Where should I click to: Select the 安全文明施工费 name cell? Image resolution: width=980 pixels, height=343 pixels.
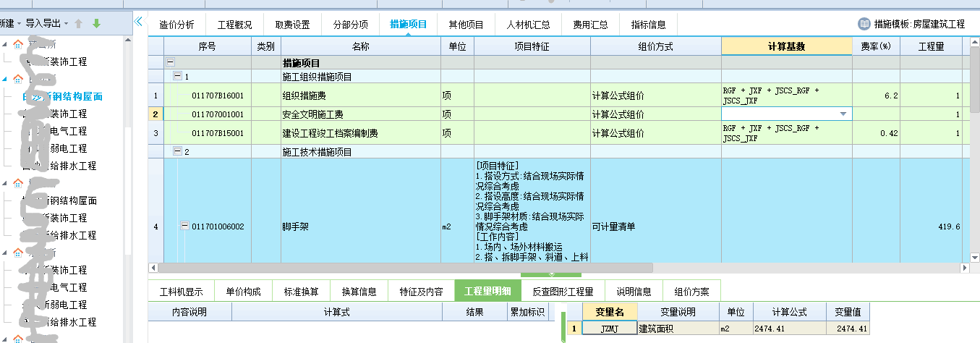(x=360, y=114)
